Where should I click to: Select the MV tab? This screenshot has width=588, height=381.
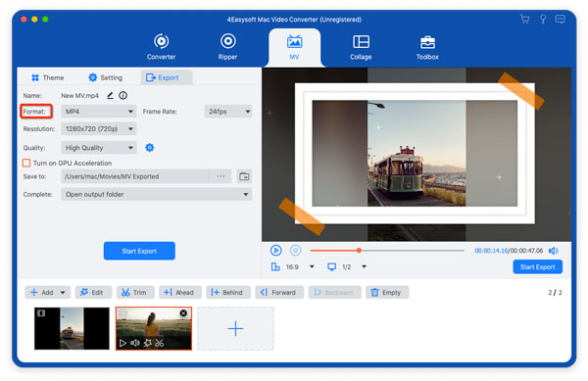tap(294, 47)
